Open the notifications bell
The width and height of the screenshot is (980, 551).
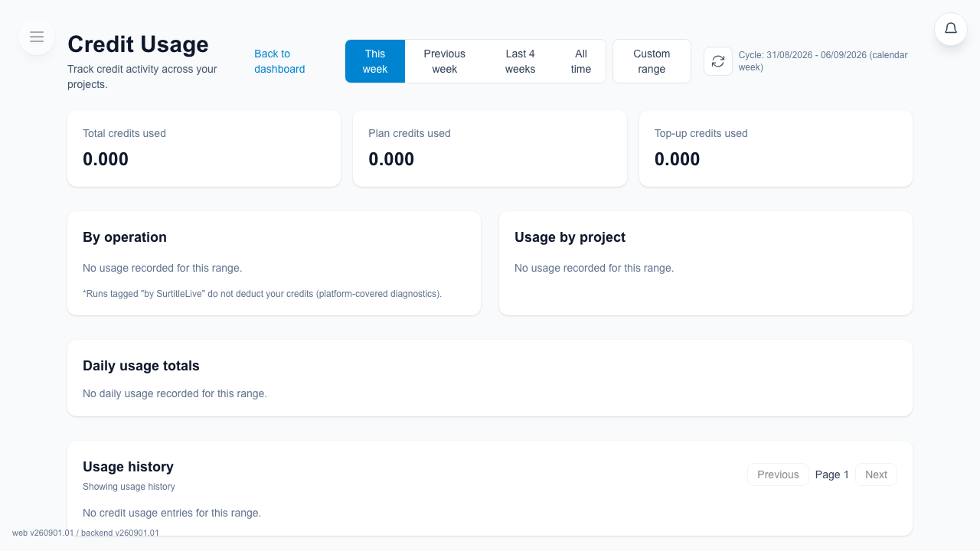tap(951, 29)
